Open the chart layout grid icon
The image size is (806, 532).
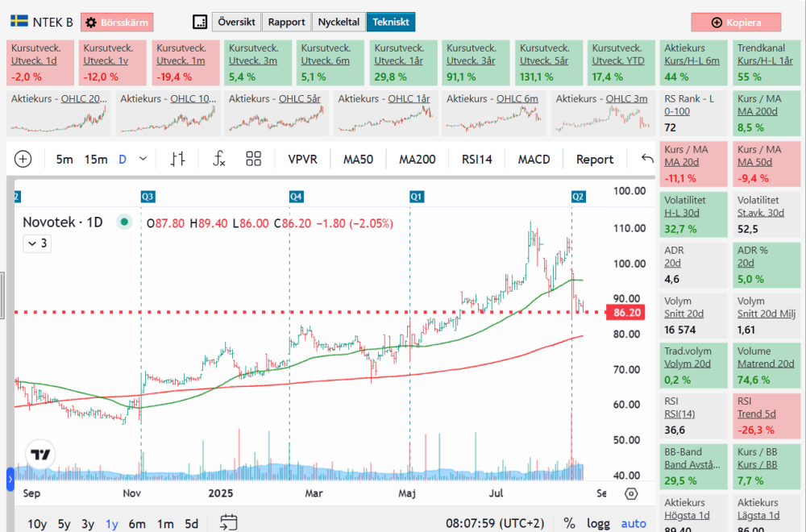(253, 160)
